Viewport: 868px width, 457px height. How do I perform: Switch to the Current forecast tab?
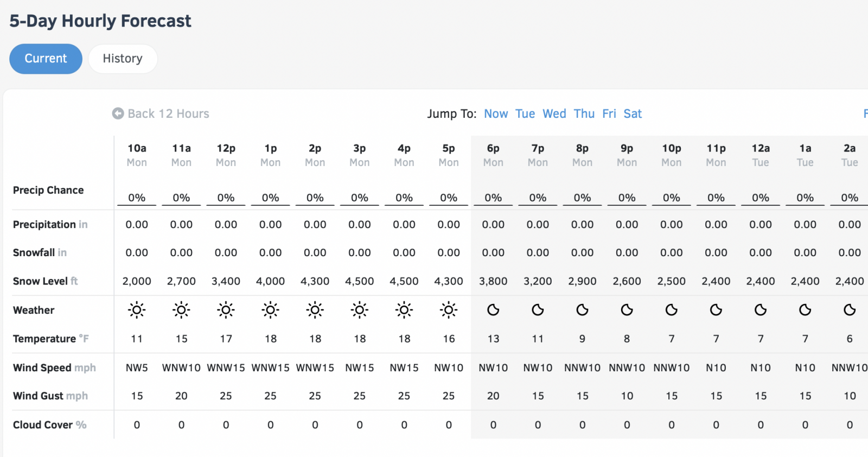46,59
